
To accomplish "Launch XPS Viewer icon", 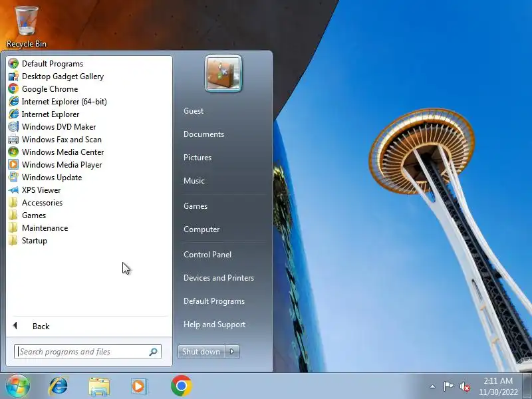I will point(13,190).
